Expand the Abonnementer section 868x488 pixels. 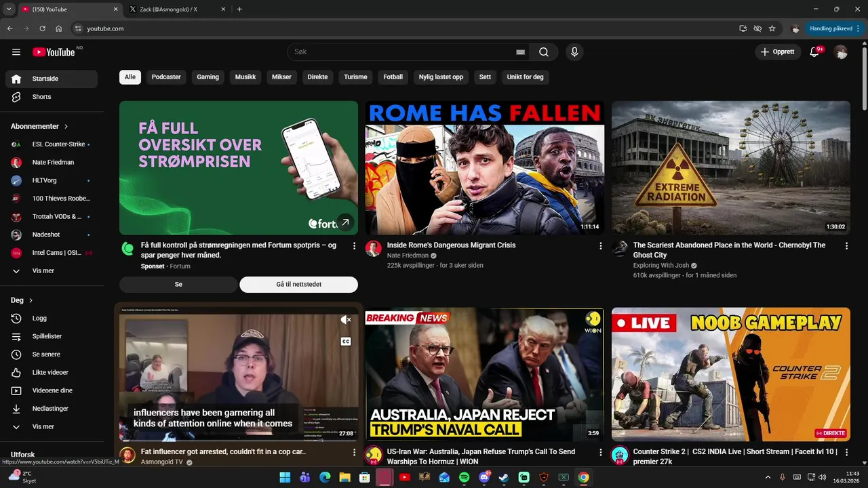pyautogui.click(x=39, y=126)
